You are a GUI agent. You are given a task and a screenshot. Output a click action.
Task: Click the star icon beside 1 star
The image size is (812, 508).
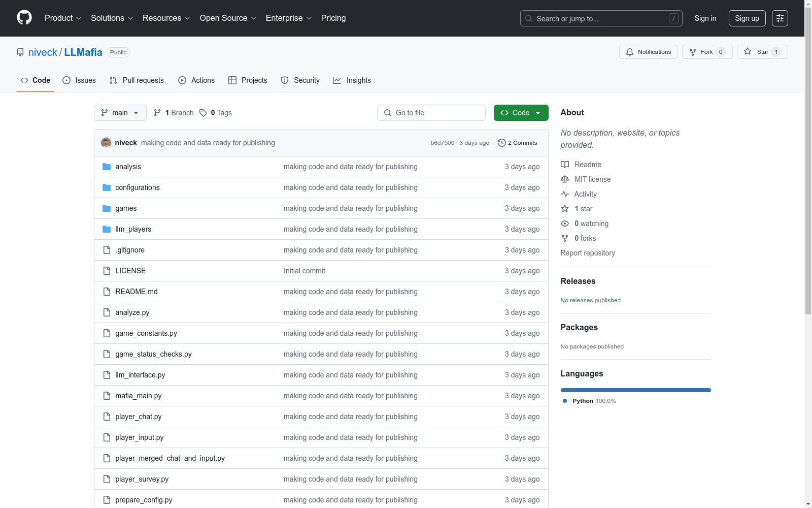coord(565,209)
